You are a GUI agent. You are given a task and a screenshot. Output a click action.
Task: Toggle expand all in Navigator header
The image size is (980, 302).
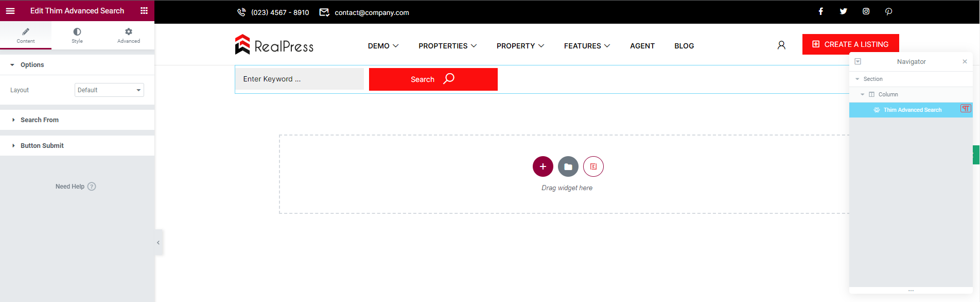(x=858, y=61)
